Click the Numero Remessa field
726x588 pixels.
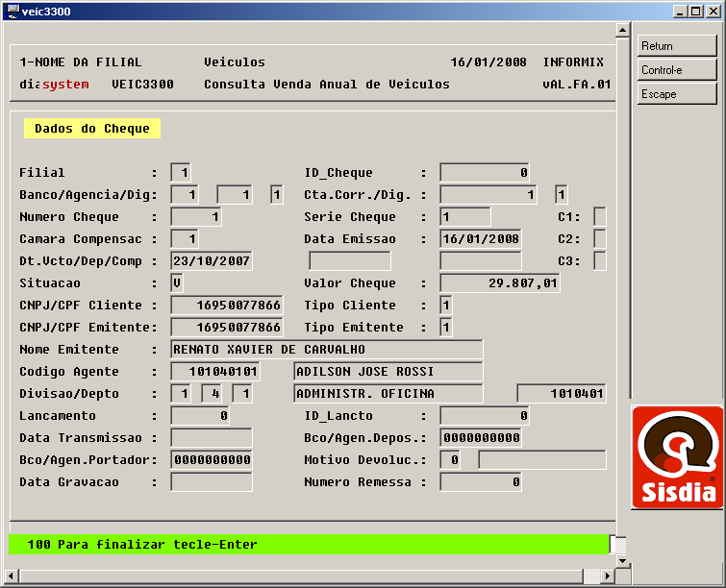481,482
